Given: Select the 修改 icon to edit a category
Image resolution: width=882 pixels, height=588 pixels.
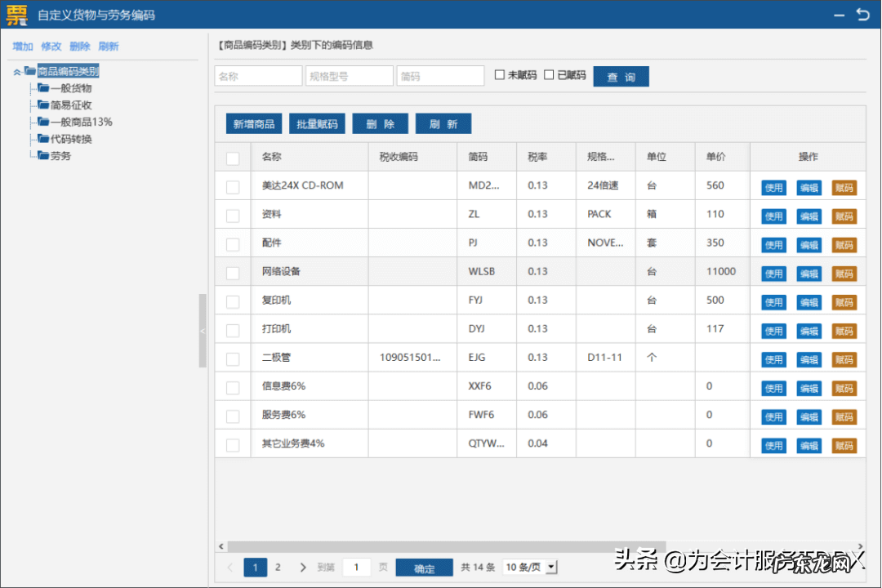Looking at the screenshot, I should tap(51, 47).
